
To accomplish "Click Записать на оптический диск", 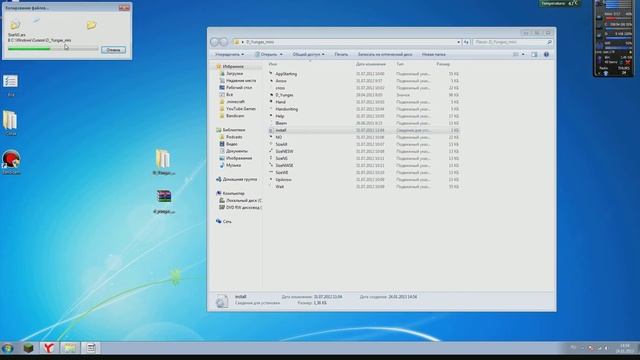I will coord(385,54).
